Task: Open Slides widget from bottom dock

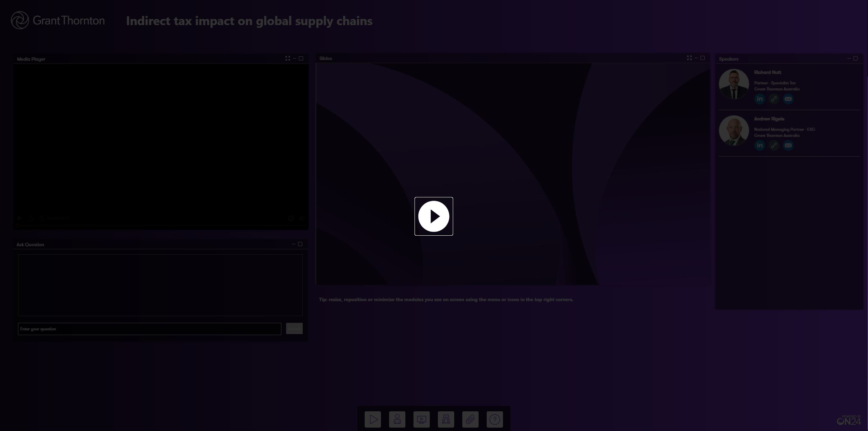Action: coord(422,419)
